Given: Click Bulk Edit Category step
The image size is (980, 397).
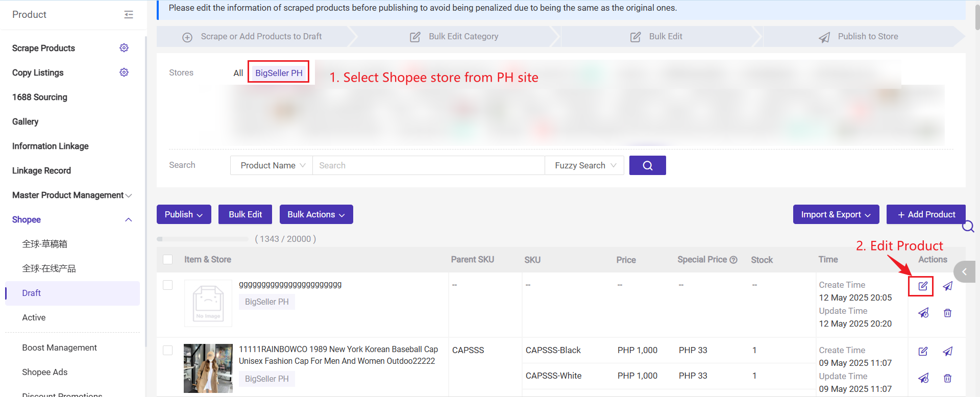Looking at the screenshot, I should (x=454, y=37).
